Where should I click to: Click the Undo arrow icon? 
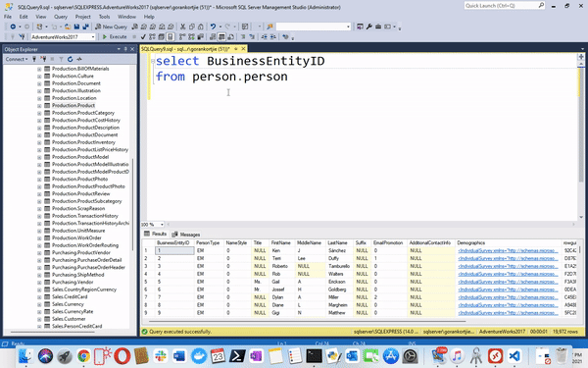pyautogui.click(x=213, y=26)
